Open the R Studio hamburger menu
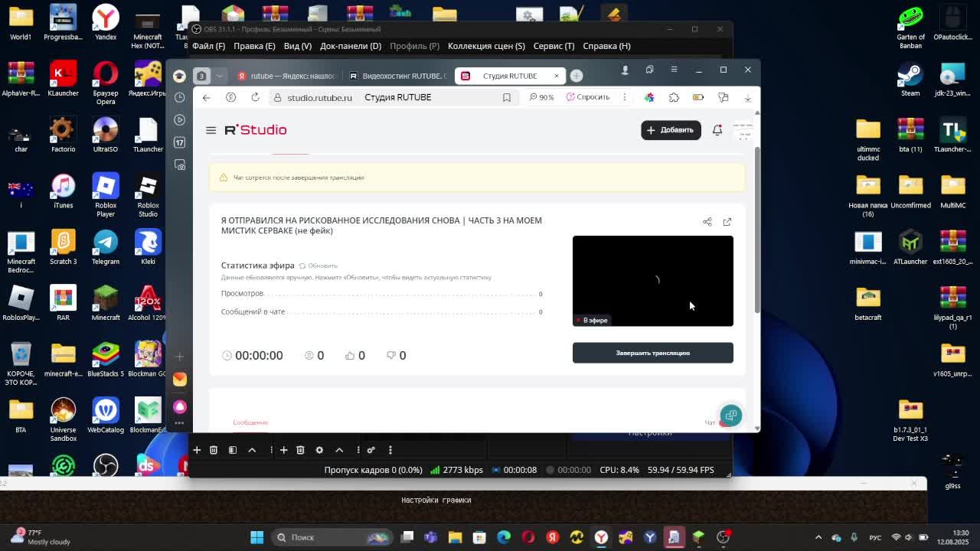The height and width of the screenshot is (551, 980). point(211,130)
